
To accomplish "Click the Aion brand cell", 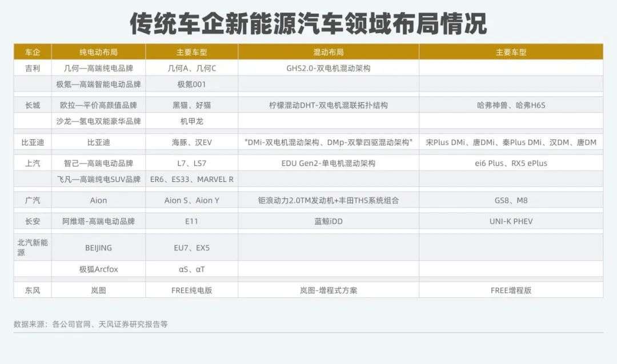I will click(98, 200).
